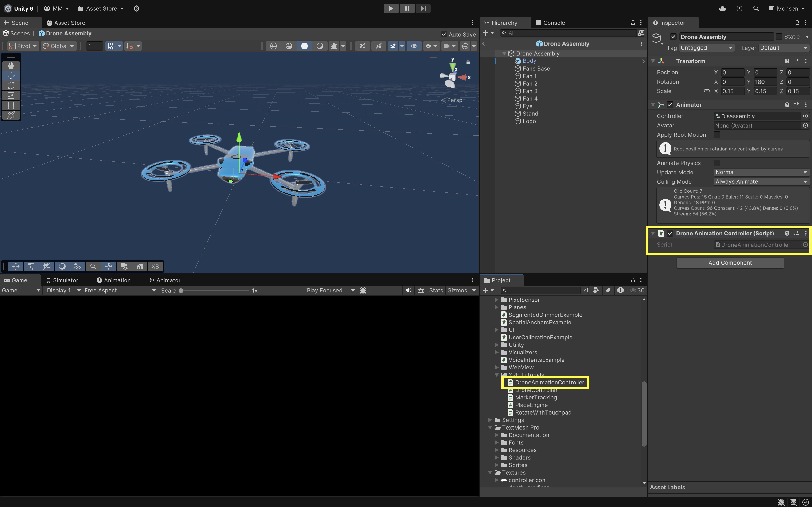Click Stats button in Game view
Screen dimensions: 812x507
(x=436, y=290)
